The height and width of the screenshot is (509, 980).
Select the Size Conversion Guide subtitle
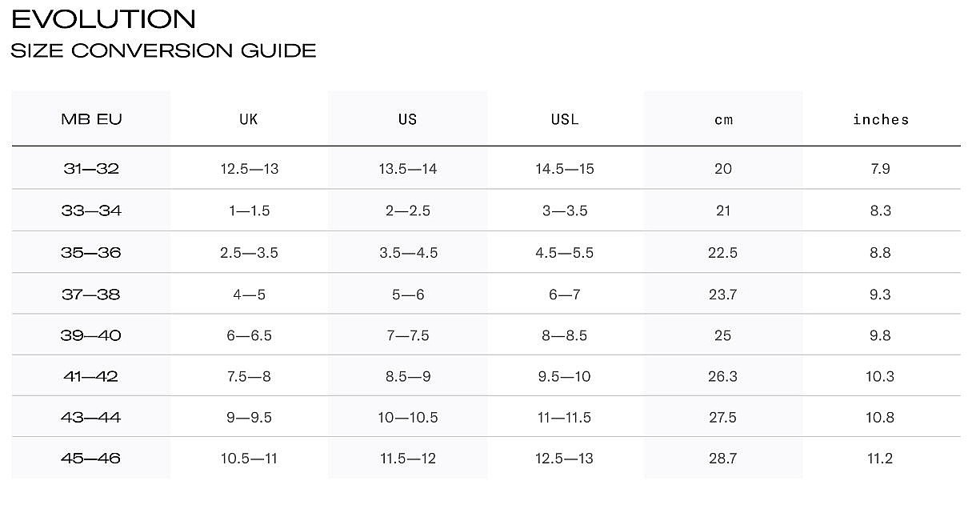(163, 51)
